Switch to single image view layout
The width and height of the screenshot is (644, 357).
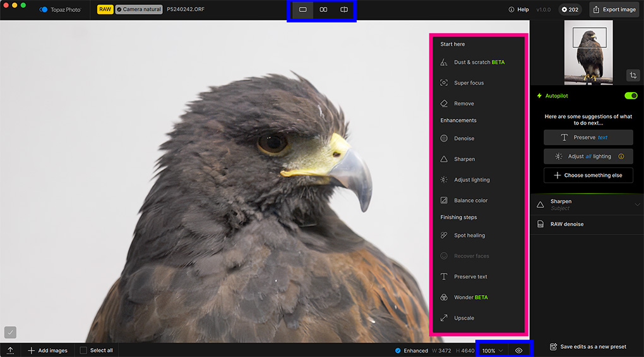point(302,10)
